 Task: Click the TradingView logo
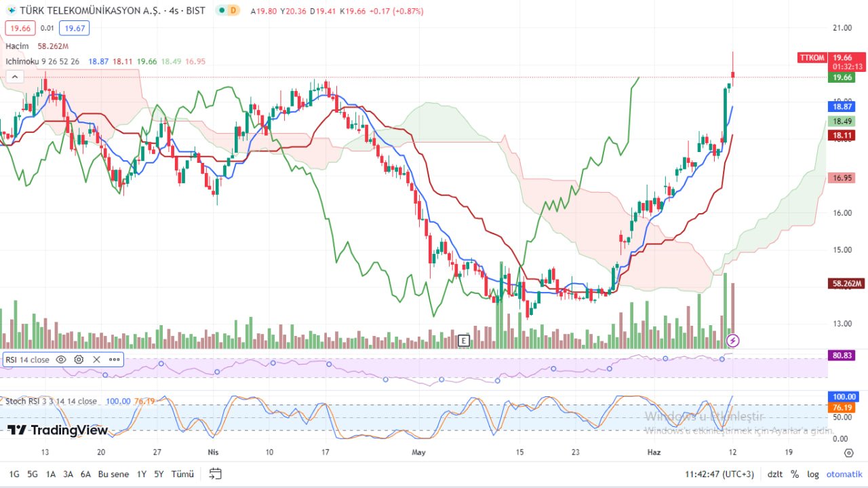pos(58,430)
